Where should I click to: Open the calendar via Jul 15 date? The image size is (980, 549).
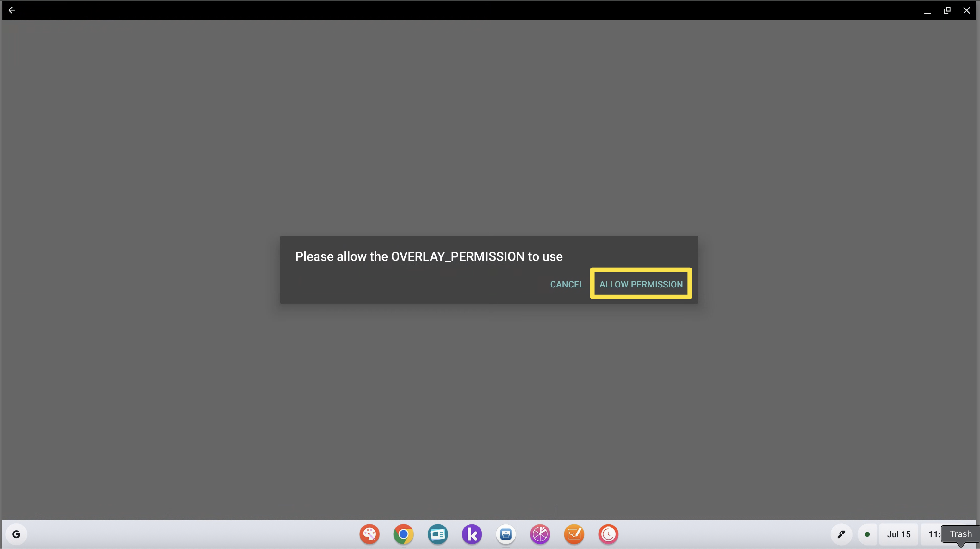pos(899,534)
